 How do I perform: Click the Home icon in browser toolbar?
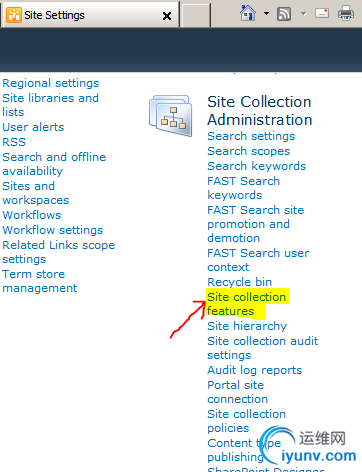(248, 13)
